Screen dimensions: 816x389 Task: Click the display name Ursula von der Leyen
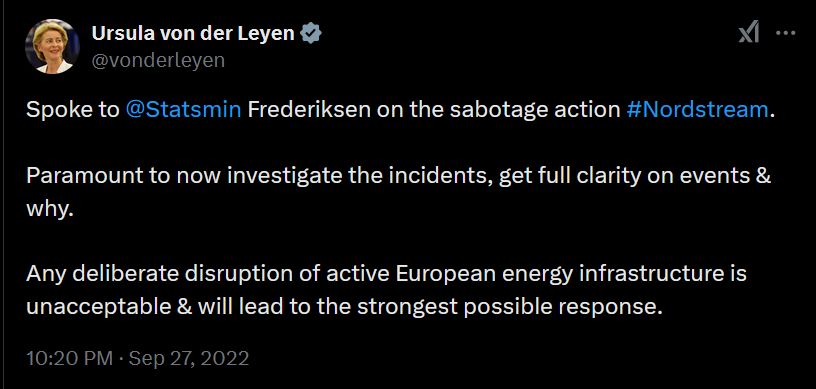(193, 34)
